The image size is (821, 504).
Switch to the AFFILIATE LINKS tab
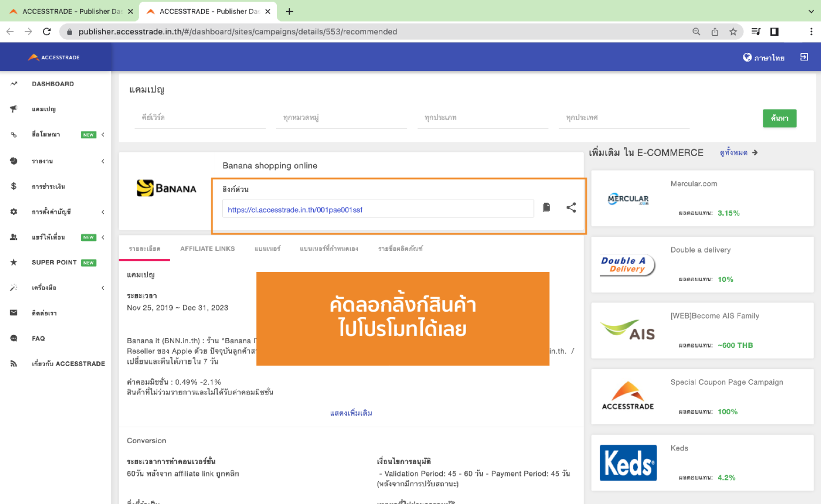(x=207, y=249)
